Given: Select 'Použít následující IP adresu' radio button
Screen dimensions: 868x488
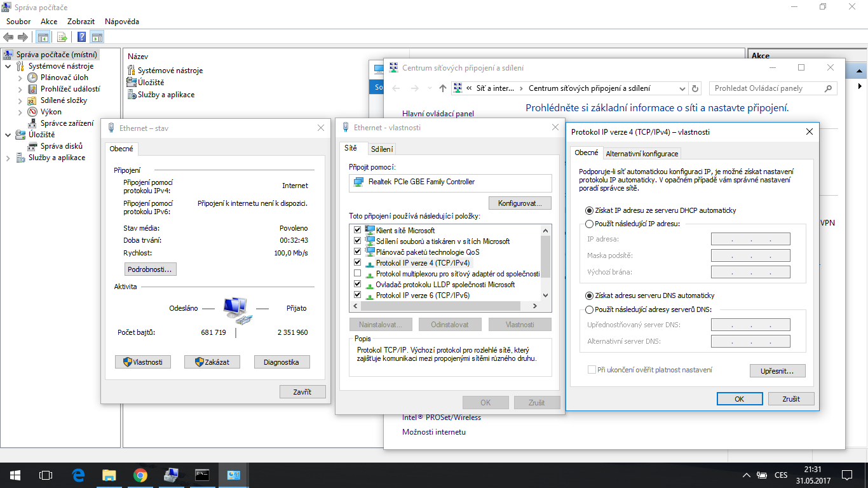Looking at the screenshot, I should (x=589, y=224).
